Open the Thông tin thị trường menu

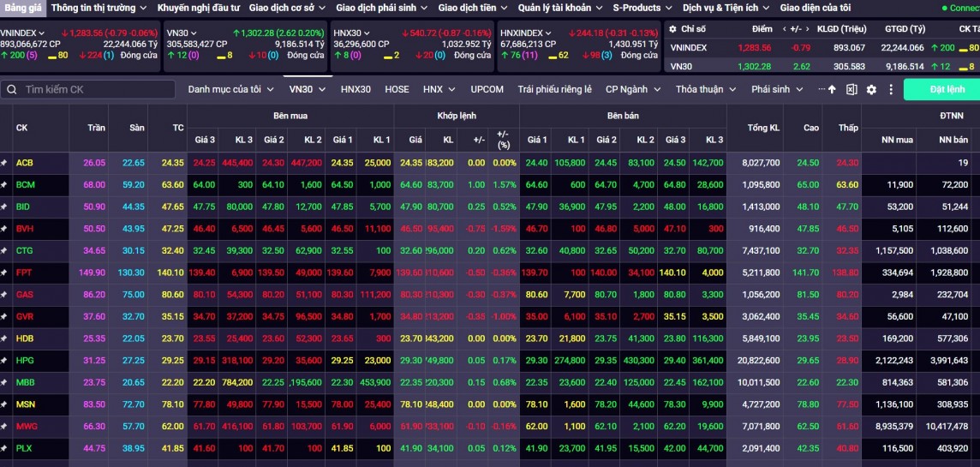(99, 8)
